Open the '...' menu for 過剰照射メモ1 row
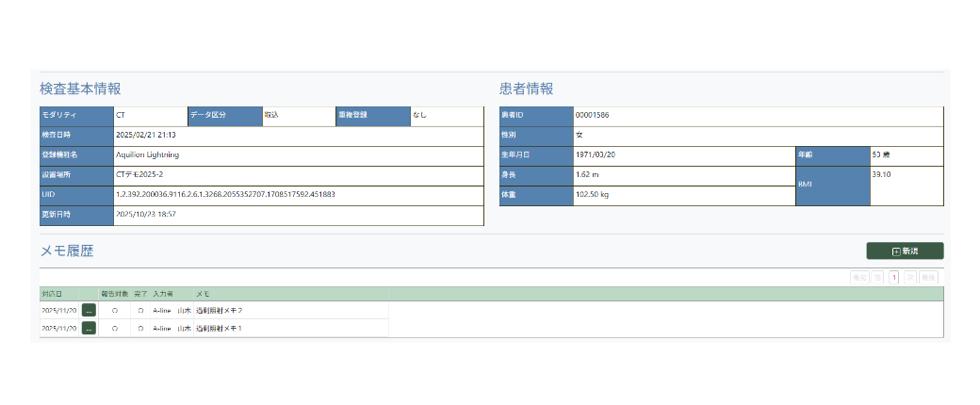 (x=89, y=328)
